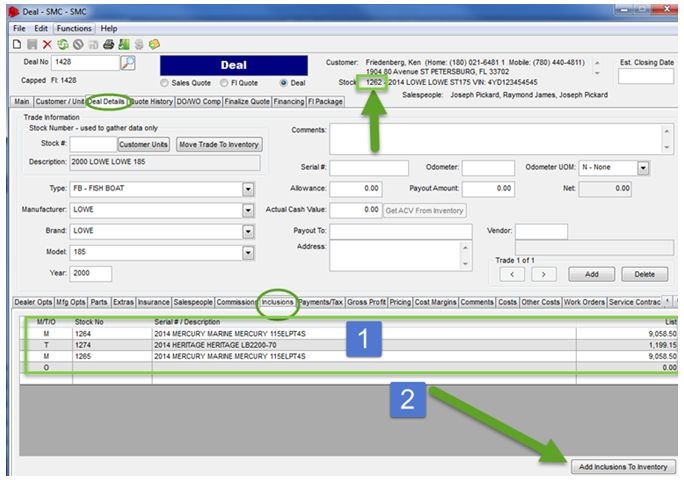Click the red X delete toolbar icon

point(47,45)
